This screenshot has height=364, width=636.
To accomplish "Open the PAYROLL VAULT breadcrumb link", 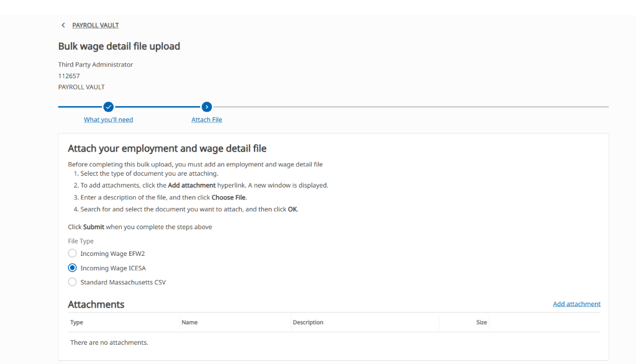I will (x=95, y=25).
